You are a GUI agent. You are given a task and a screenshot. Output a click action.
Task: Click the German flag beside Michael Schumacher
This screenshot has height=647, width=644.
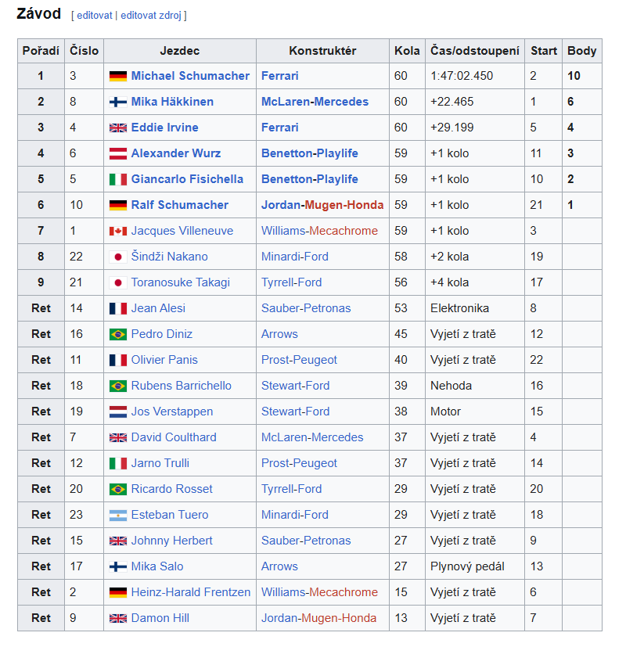click(x=117, y=76)
